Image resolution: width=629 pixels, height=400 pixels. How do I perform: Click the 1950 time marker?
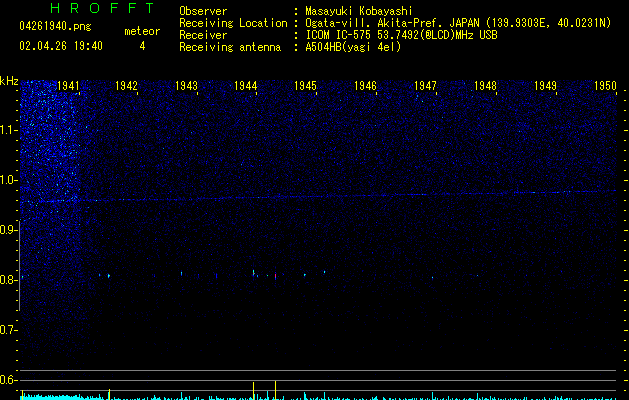(605, 86)
